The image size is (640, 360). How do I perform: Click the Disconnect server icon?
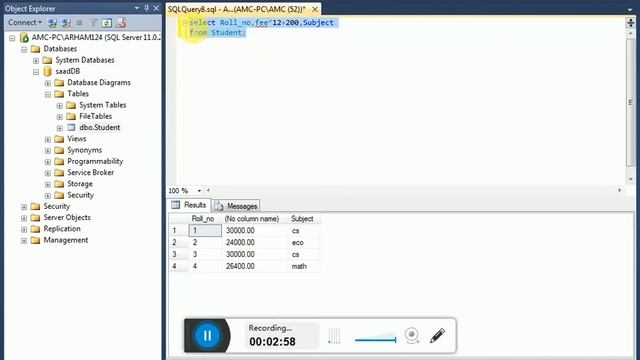tap(67, 23)
